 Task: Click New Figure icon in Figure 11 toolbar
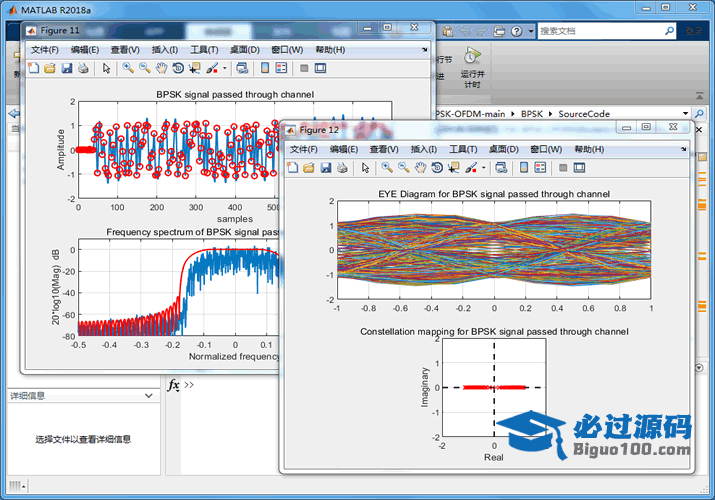[x=34, y=68]
